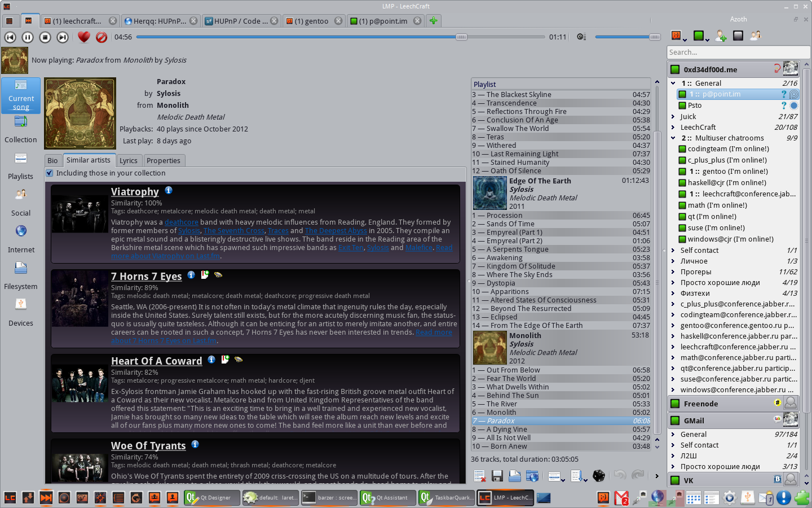The width and height of the screenshot is (812, 508).
Task: Open info for Viatrophy artist
Action: coord(169,191)
